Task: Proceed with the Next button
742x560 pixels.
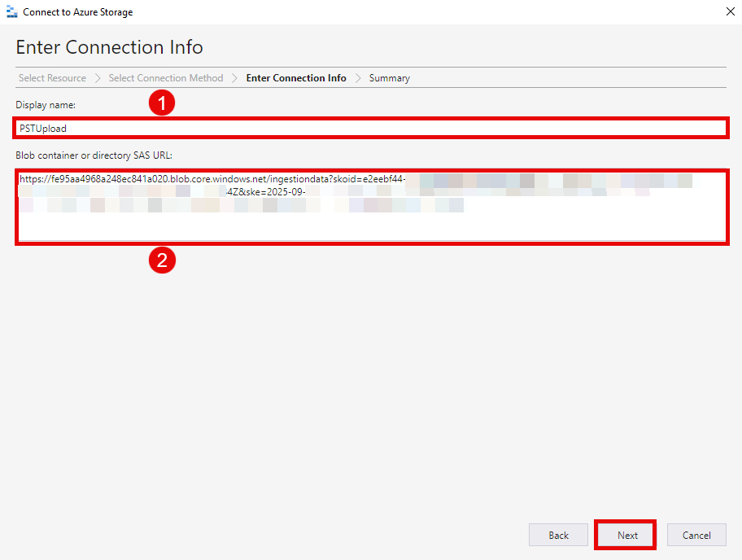Action: click(x=626, y=535)
